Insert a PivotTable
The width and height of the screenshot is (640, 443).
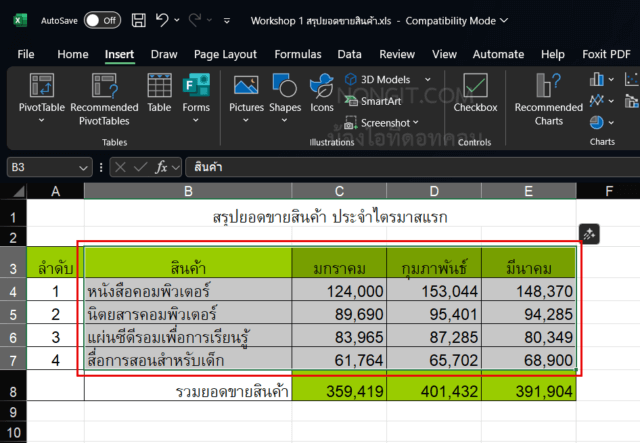(x=42, y=98)
